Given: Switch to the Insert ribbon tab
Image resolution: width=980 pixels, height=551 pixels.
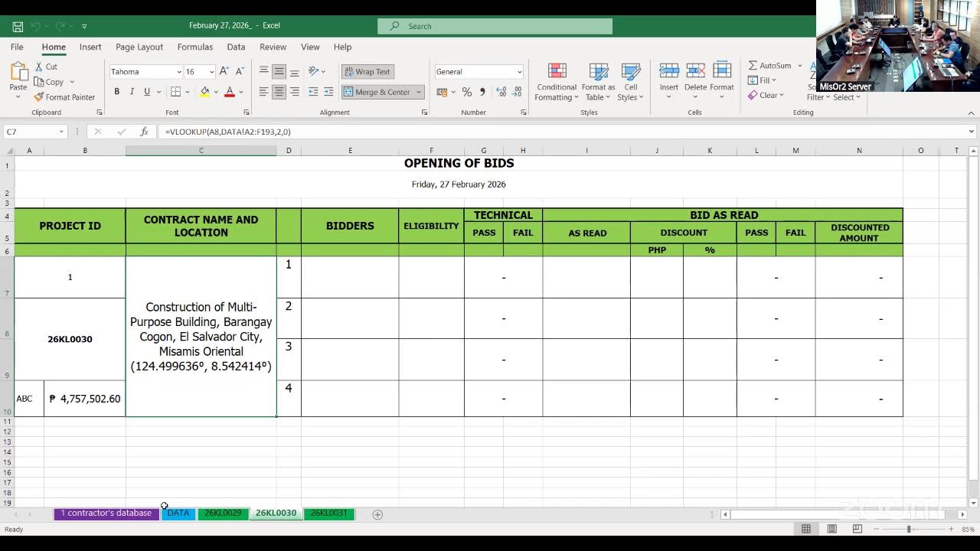Looking at the screenshot, I should point(90,47).
